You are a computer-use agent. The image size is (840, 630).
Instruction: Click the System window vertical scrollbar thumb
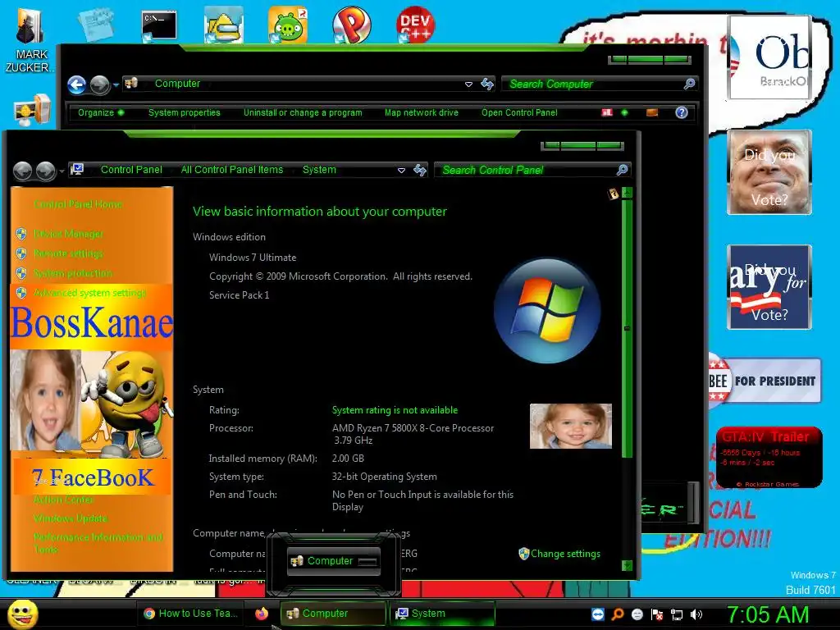[x=627, y=328]
